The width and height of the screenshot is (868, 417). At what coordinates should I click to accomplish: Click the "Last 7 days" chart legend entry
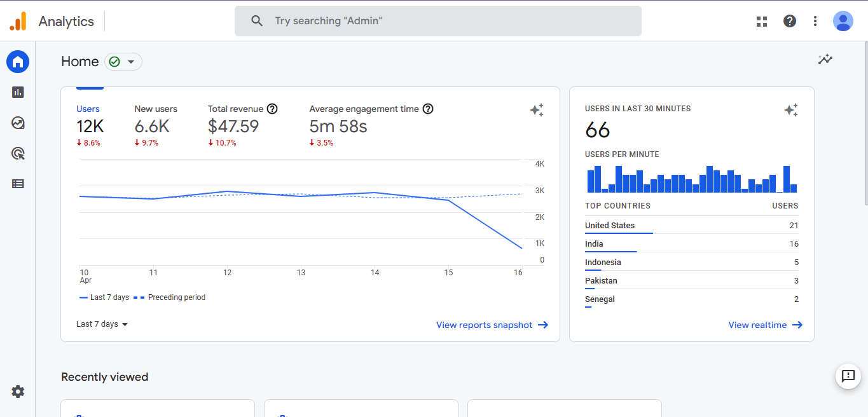(x=104, y=297)
